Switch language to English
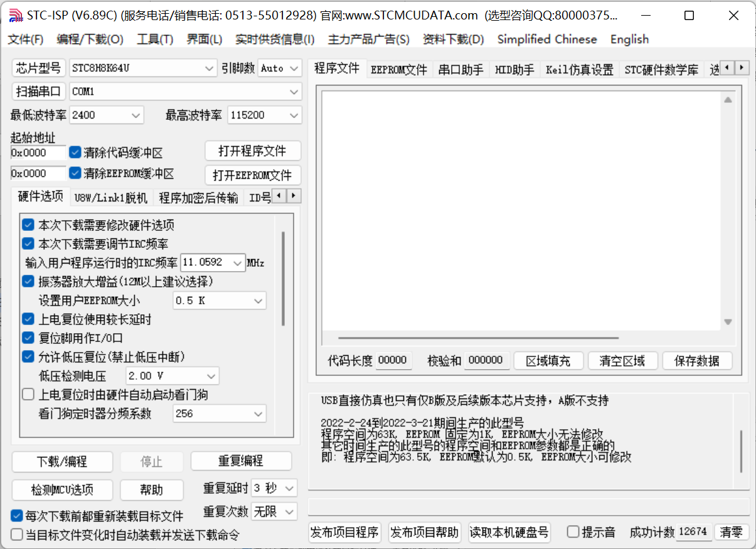This screenshot has height=549, width=756. [x=629, y=40]
